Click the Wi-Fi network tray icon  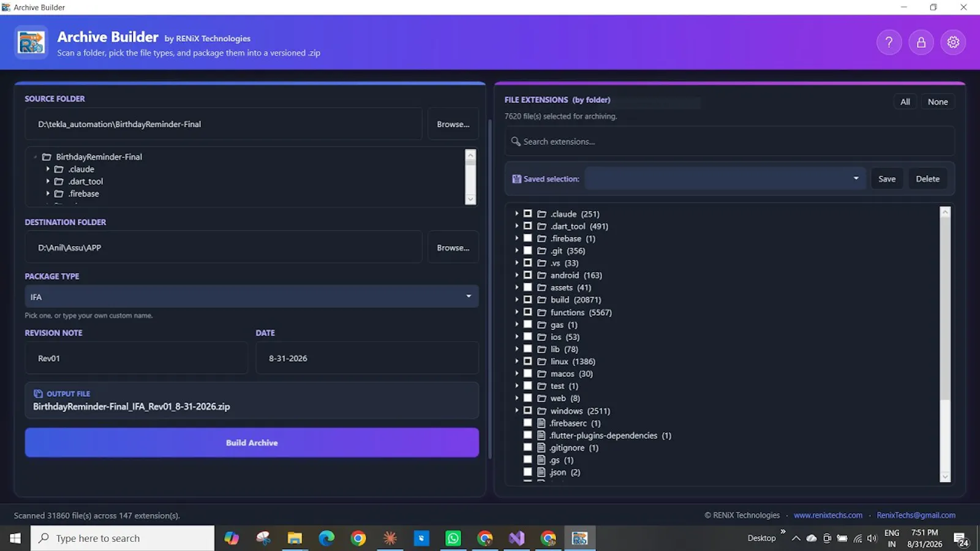pyautogui.click(x=858, y=538)
